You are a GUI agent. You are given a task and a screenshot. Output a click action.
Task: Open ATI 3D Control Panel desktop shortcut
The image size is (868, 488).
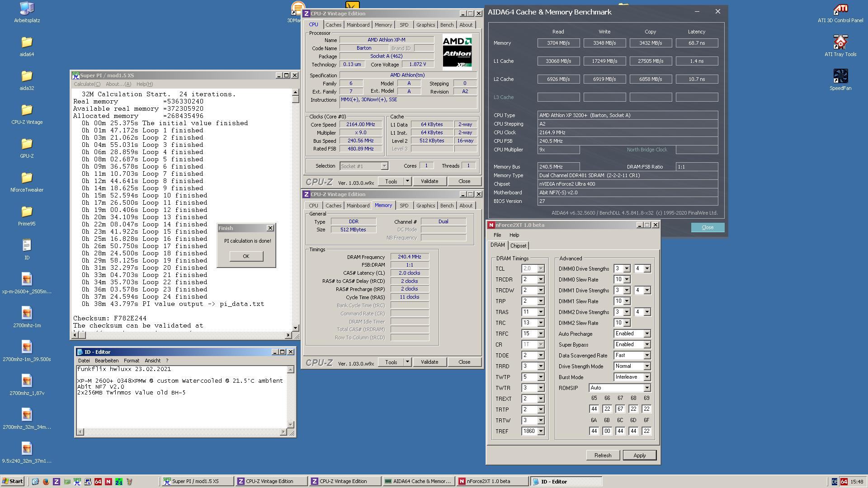click(840, 12)
